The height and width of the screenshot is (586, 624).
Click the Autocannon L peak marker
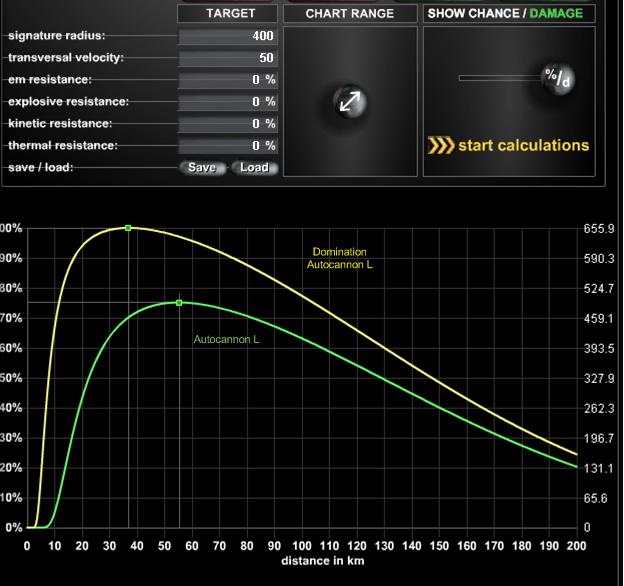click(x=179, y=303)
